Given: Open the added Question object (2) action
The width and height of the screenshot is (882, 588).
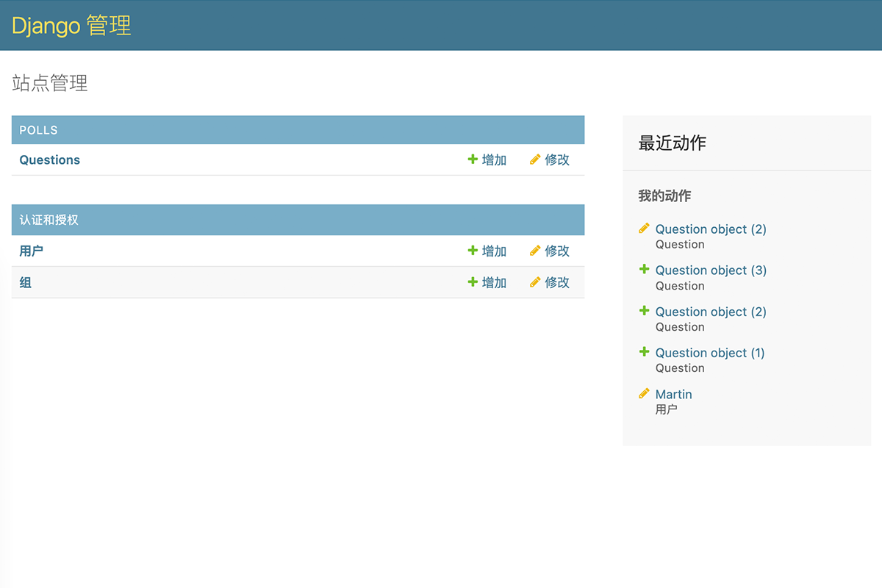Looking at the screenshot, I should point(711,312).
